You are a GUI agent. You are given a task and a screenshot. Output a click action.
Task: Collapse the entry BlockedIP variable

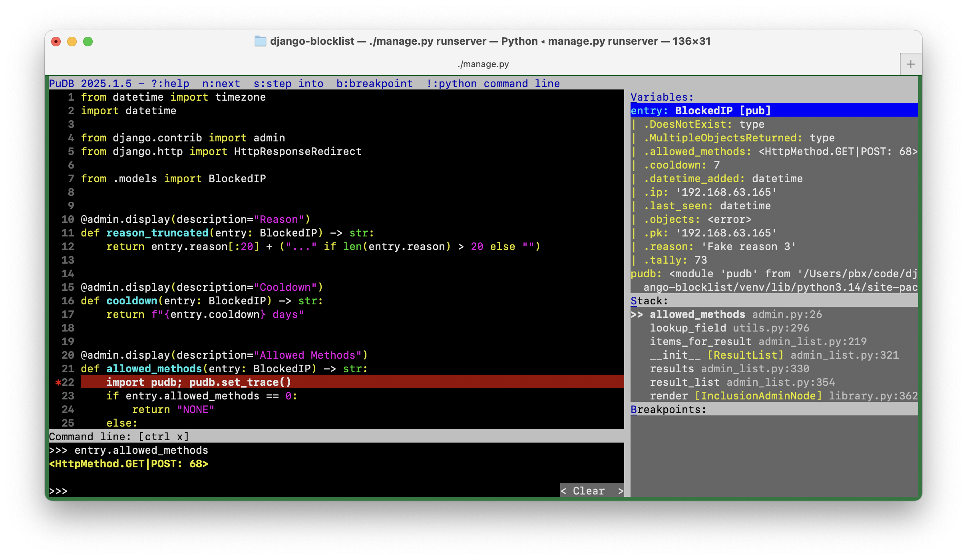700,110
